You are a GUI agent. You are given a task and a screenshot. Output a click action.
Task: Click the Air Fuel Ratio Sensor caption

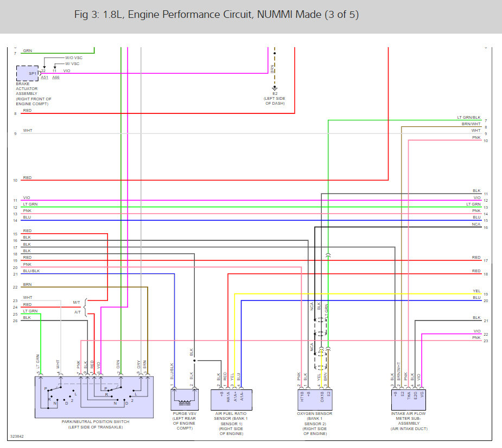click(231, 424)
